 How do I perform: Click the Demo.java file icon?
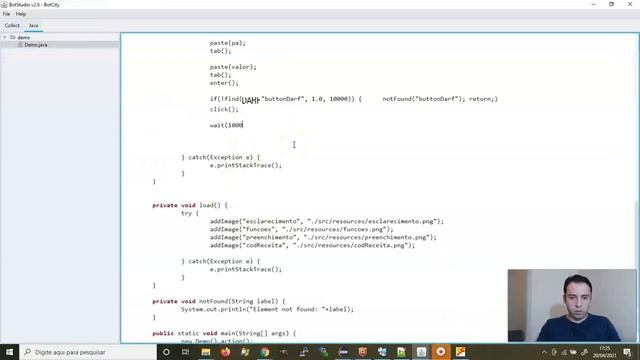[x=20, y=45]
